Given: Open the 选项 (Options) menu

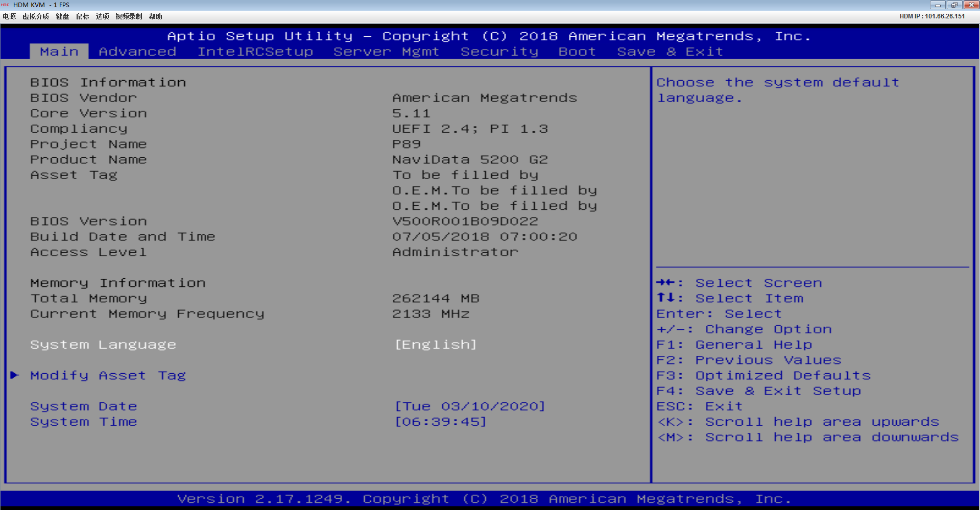Looking at the screenshot, I should [x=102, y=16].
